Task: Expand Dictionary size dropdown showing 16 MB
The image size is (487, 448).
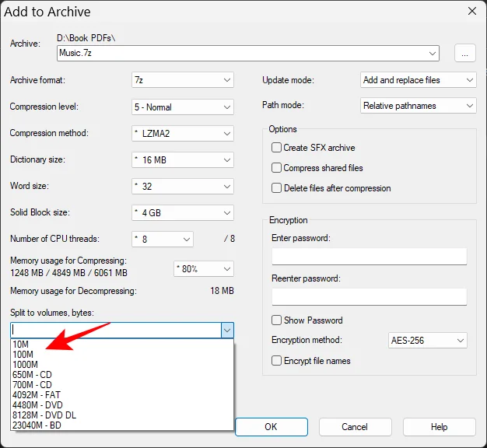Action: [183, 160]
